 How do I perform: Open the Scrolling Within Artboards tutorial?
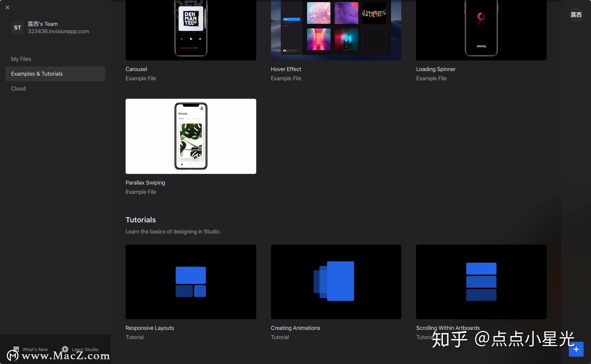tap(481, 282)
